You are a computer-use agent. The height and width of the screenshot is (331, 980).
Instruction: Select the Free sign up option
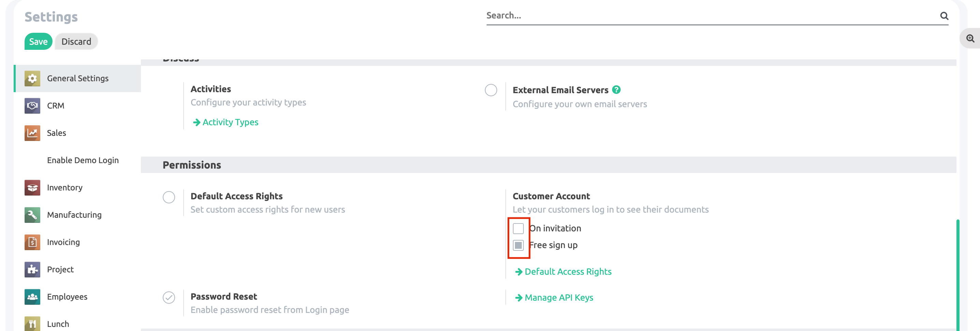(x=518, y=245)
